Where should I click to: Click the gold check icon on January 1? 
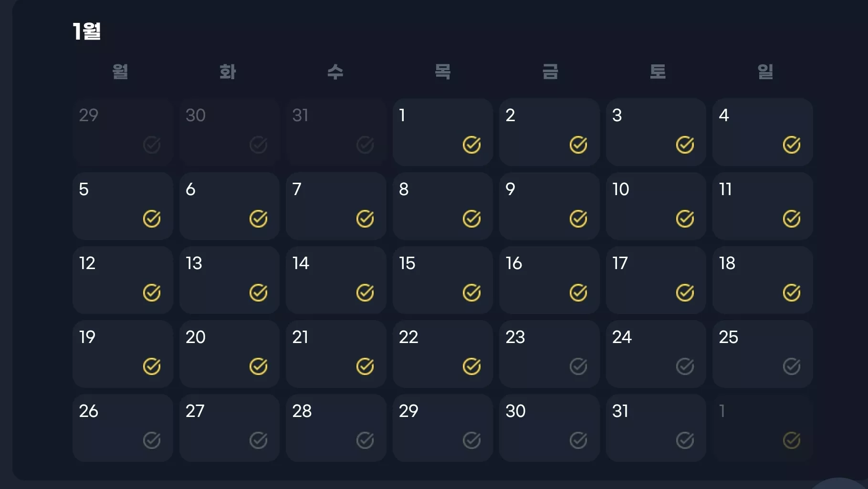(471, 145)
